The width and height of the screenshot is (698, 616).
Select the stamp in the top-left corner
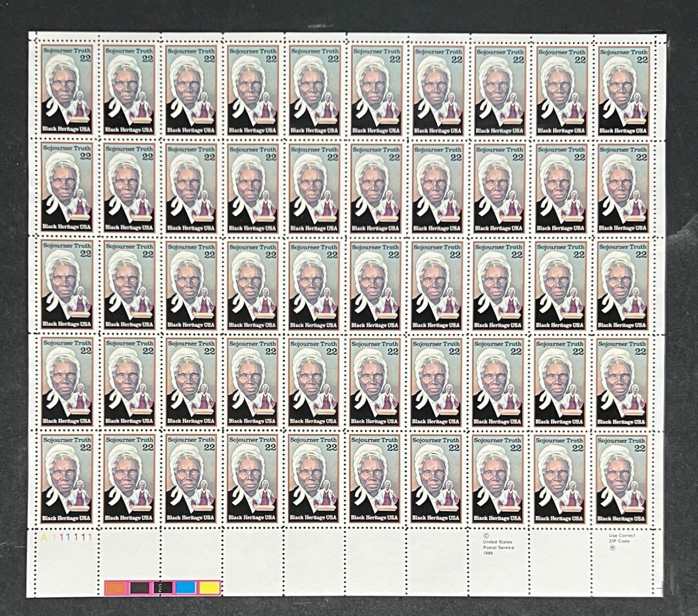(67, 91)
